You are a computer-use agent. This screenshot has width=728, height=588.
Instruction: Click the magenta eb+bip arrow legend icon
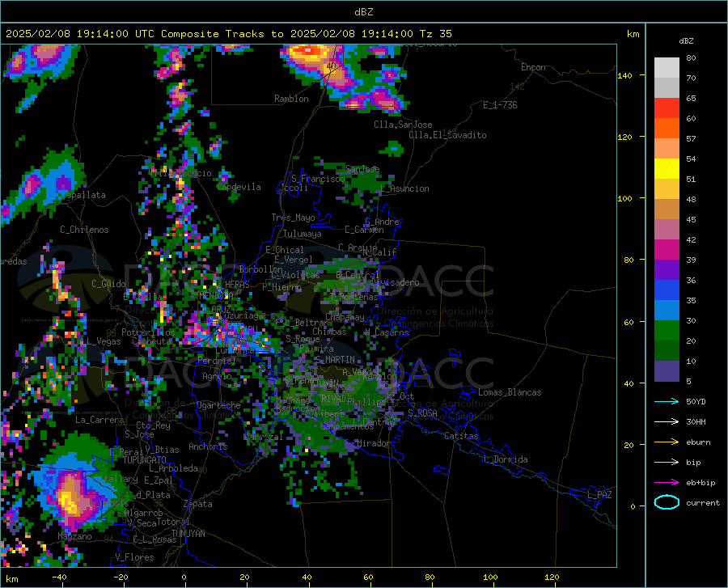point(667,483)
